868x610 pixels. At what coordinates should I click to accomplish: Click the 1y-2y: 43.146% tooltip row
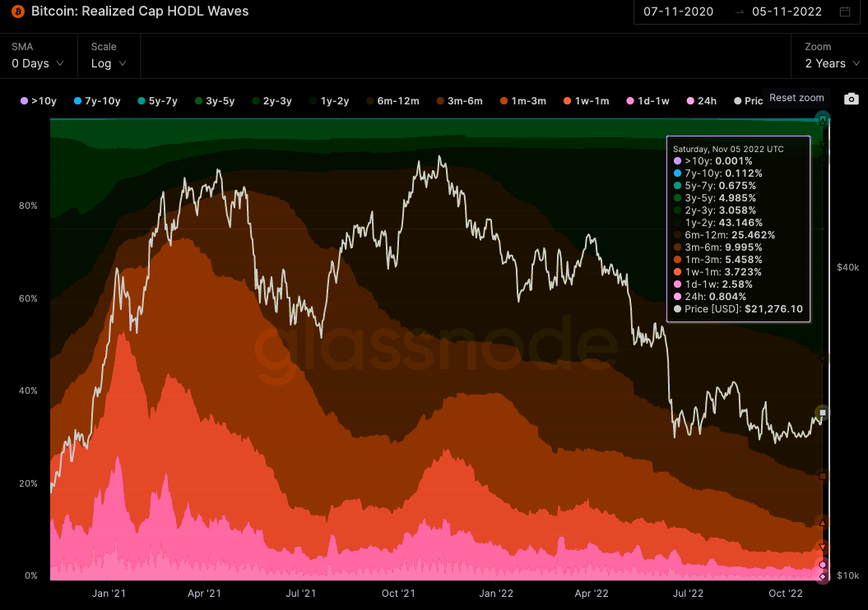pos(718,223)
